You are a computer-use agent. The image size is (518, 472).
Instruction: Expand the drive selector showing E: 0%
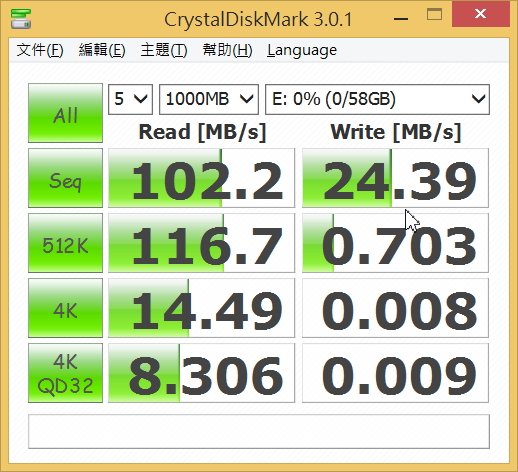[x=377, y=99]
